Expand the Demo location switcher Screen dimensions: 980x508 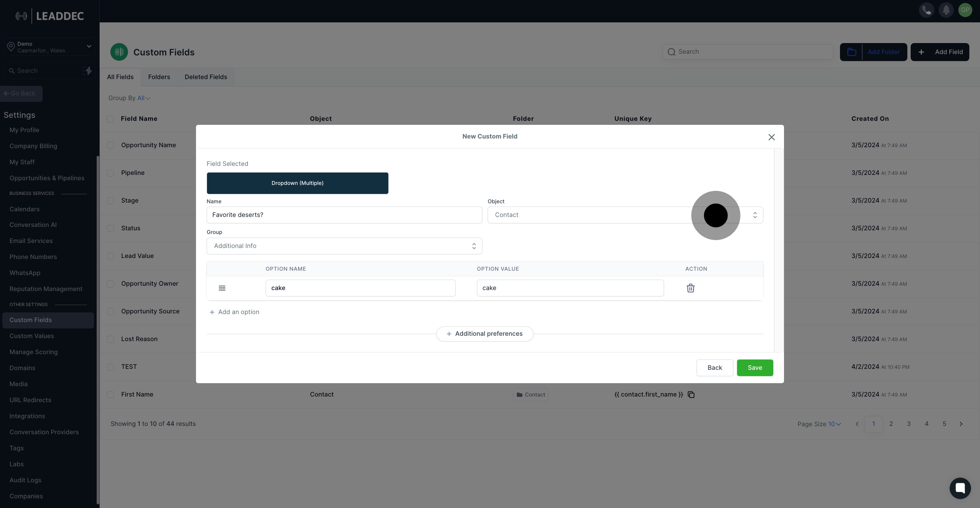pos(49,47)
